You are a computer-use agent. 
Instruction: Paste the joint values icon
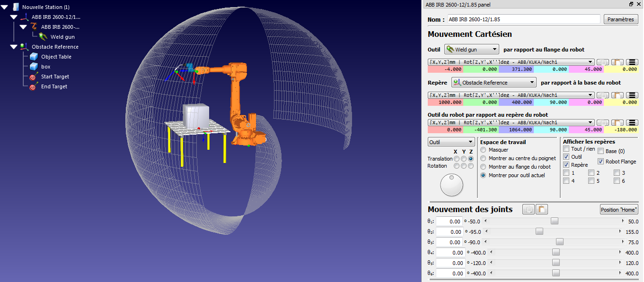(x=542, y=209)
